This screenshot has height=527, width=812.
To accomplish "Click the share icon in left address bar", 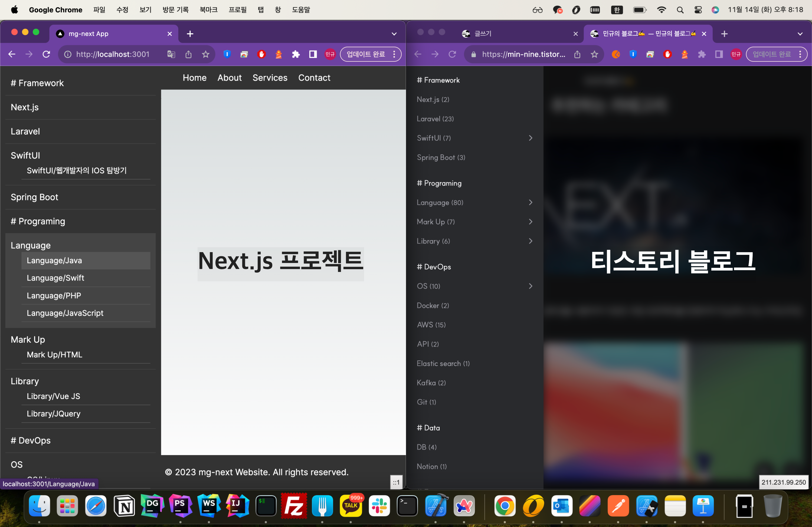I will (x=188, y=54).
